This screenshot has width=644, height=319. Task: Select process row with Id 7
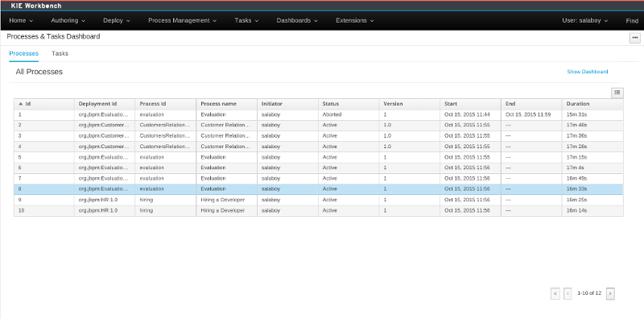pos(318,178)
